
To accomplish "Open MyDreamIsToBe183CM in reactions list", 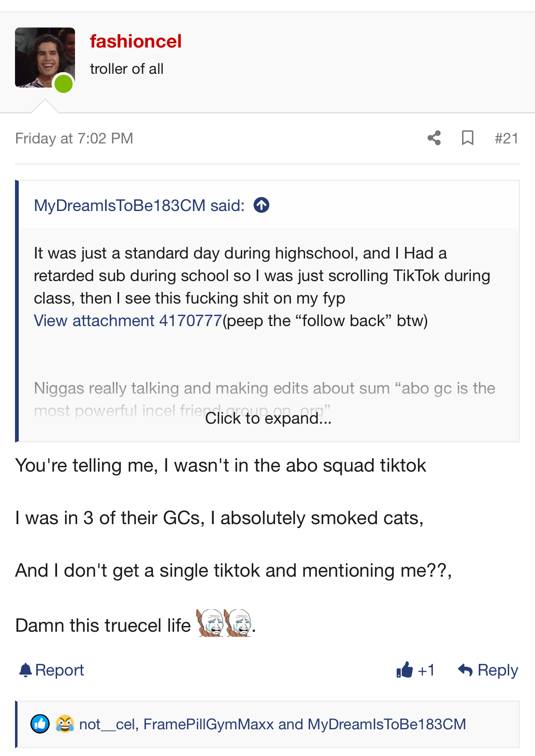I will 386,724.
